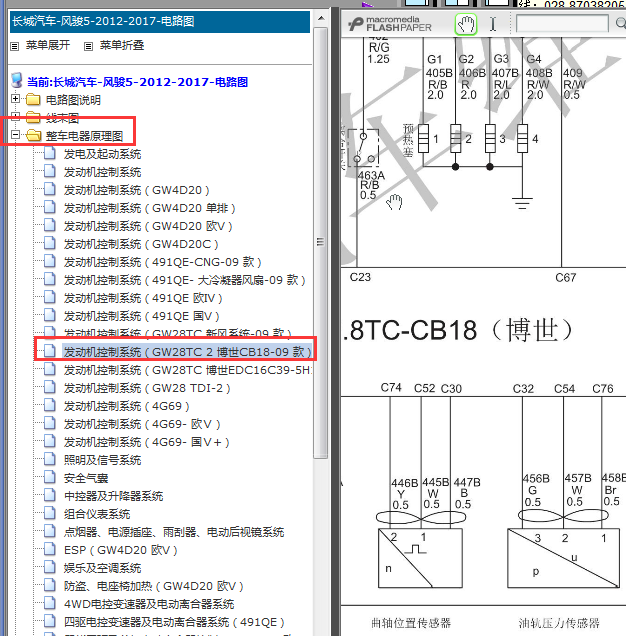
Task: Click the 电路图说明 folder icon
Action: tap(33, 99)
